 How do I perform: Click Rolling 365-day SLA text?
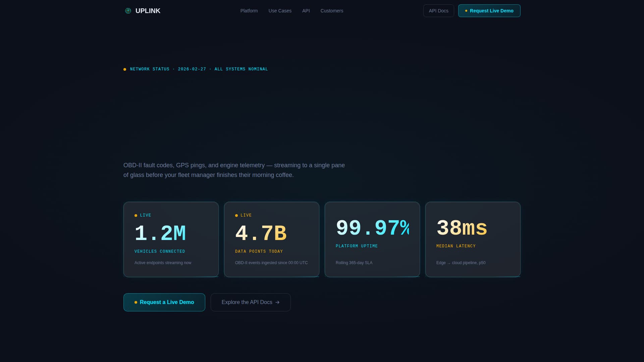click(x=354, y=263)
